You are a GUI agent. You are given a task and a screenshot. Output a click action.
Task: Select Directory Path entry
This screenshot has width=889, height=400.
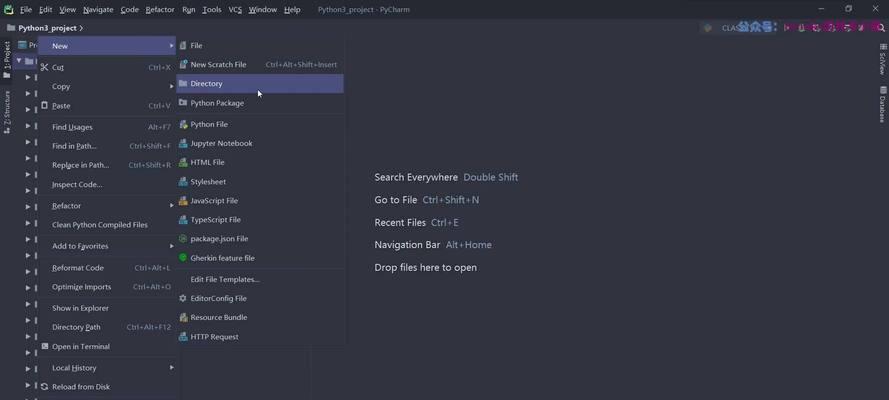(x=107, y=327)
